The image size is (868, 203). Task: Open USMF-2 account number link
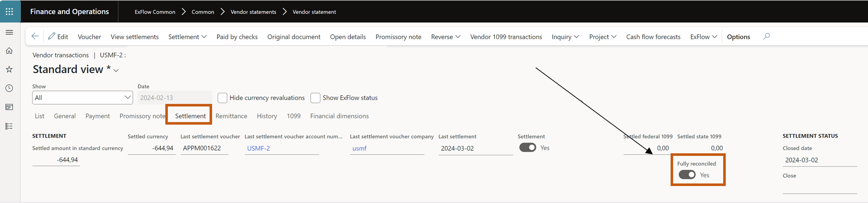(x=259, y=148)
